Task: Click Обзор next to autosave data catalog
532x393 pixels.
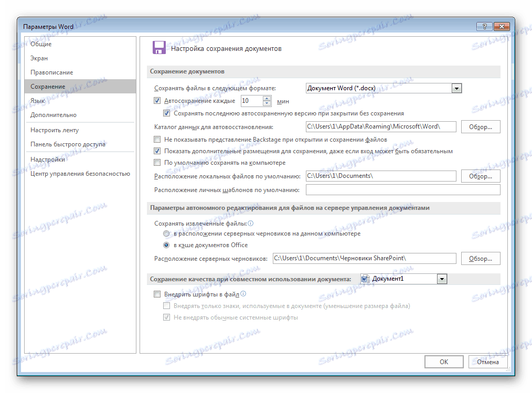Action: (480, 126)
